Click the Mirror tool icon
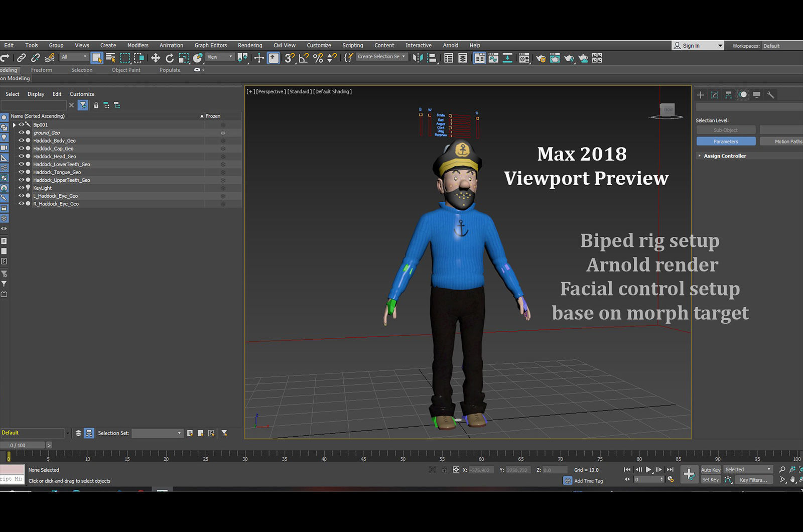Screen dimensions: 803x532 [418, 58]
